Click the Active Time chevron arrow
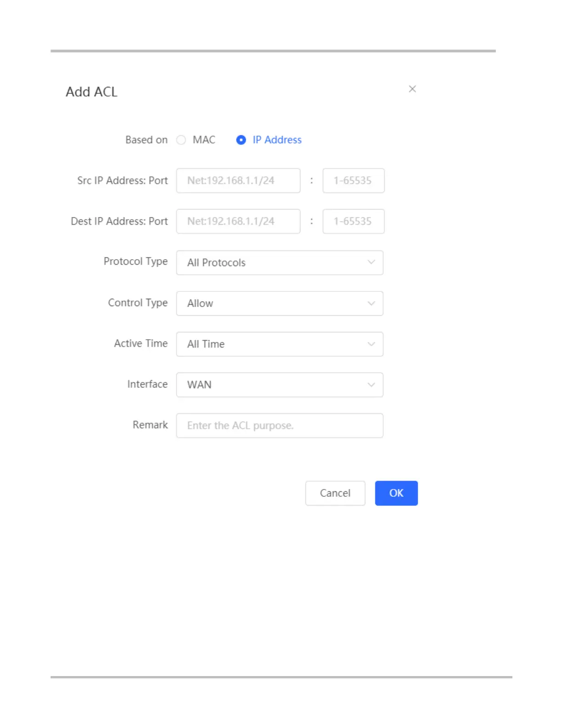The image size is (563, 728). click(371, 344)
